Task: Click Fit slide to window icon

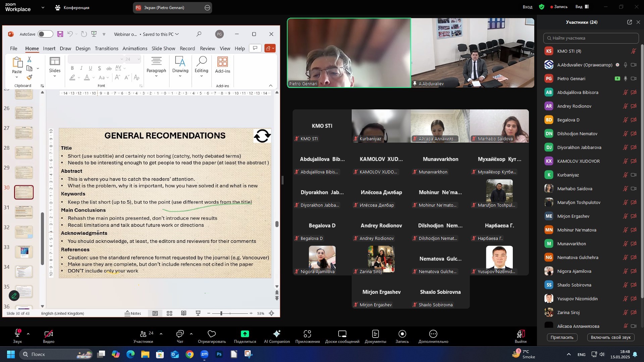Action: (271, 313)
